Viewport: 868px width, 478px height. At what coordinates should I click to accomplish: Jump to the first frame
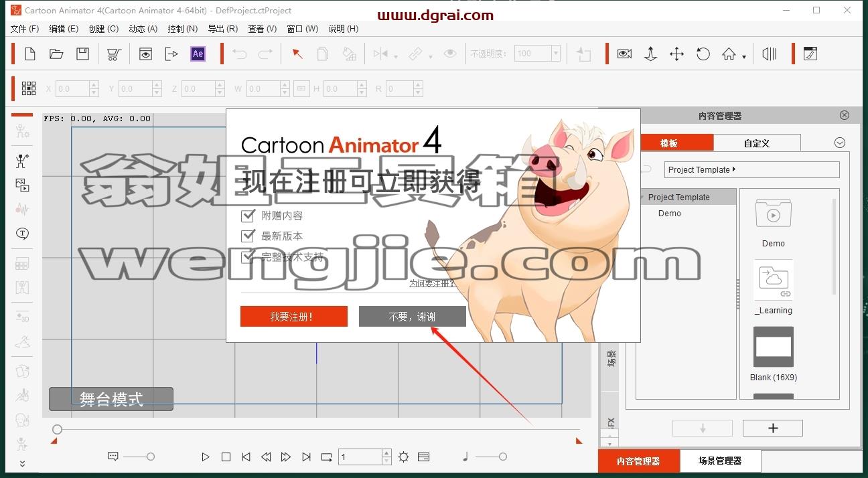click(246, 457)
